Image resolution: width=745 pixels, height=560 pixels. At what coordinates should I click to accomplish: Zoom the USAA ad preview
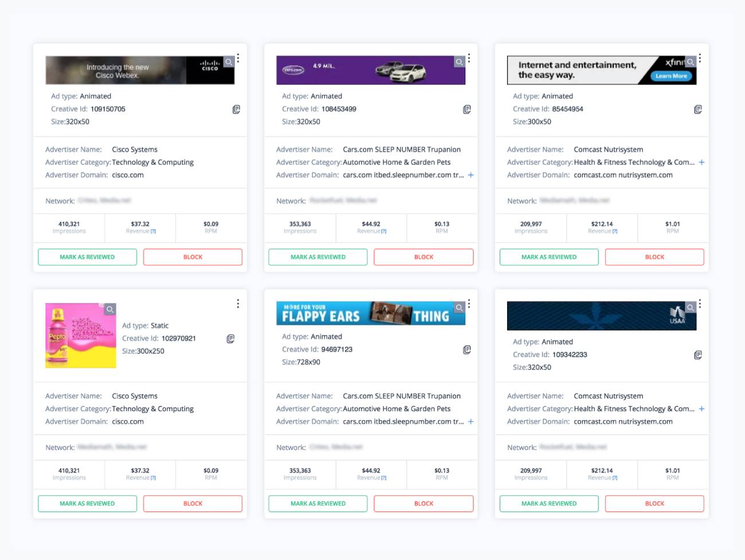click(691, 307)
